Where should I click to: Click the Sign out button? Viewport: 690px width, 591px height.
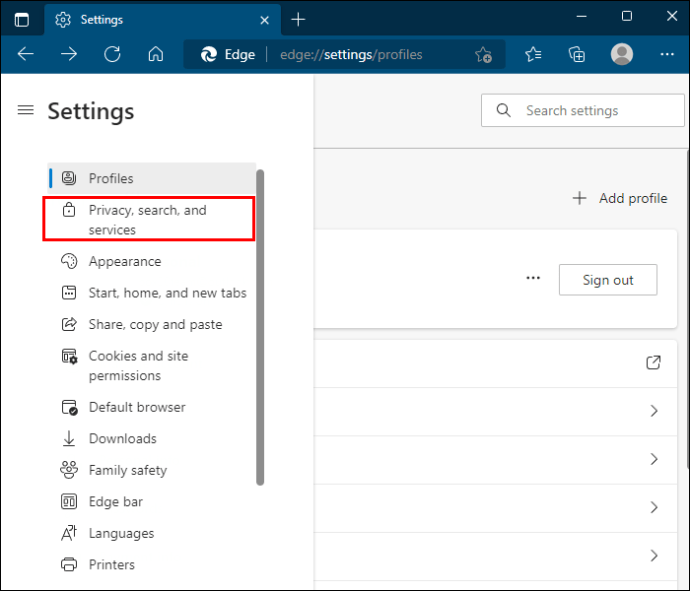pyautogui.click(x=608, y=280)
